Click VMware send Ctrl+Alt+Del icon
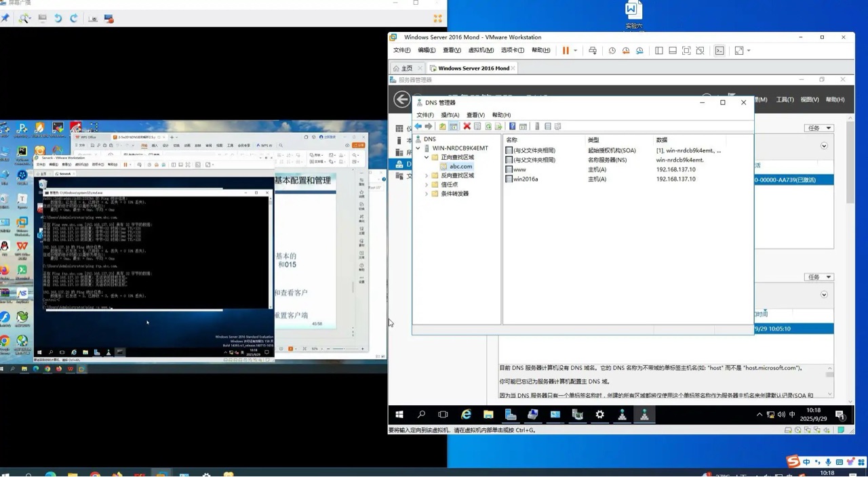Viewport: 868px width, 477px height. 593,51
